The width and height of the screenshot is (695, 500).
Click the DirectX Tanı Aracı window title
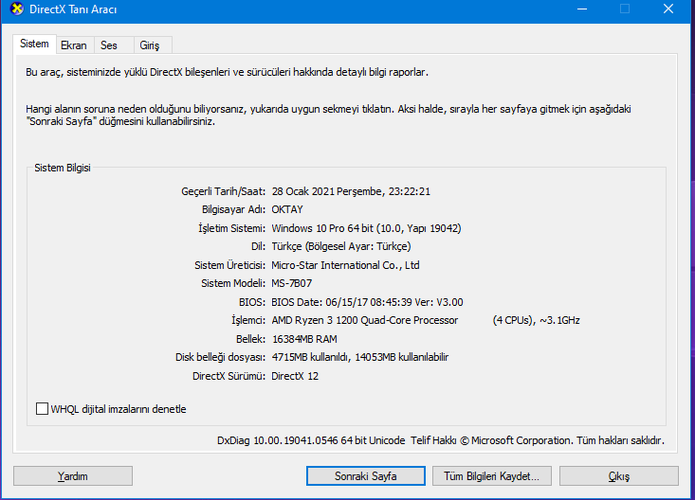(x=73, y=9)
